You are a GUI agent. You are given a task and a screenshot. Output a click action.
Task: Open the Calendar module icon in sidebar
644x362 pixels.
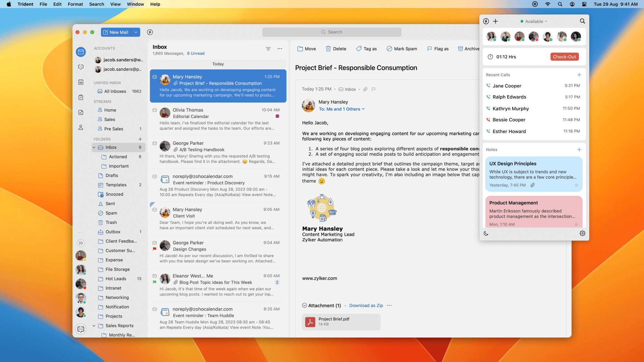point(81,82)
